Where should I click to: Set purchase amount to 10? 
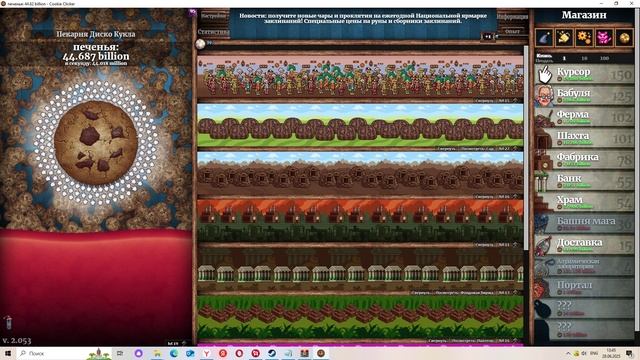[x=584, y=58]
